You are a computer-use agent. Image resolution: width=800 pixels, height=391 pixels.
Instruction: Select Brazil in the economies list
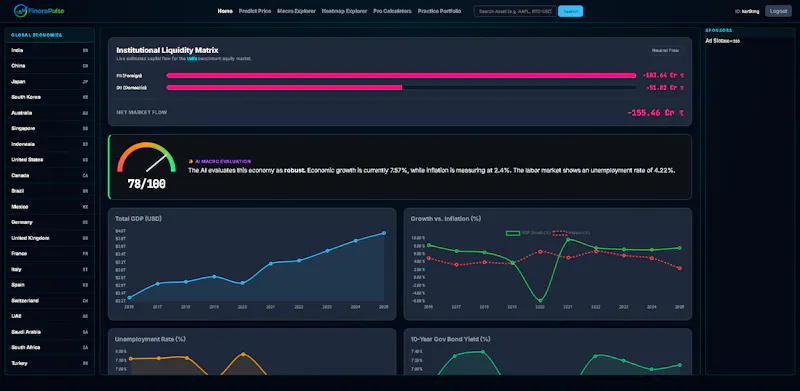(49, 191)
